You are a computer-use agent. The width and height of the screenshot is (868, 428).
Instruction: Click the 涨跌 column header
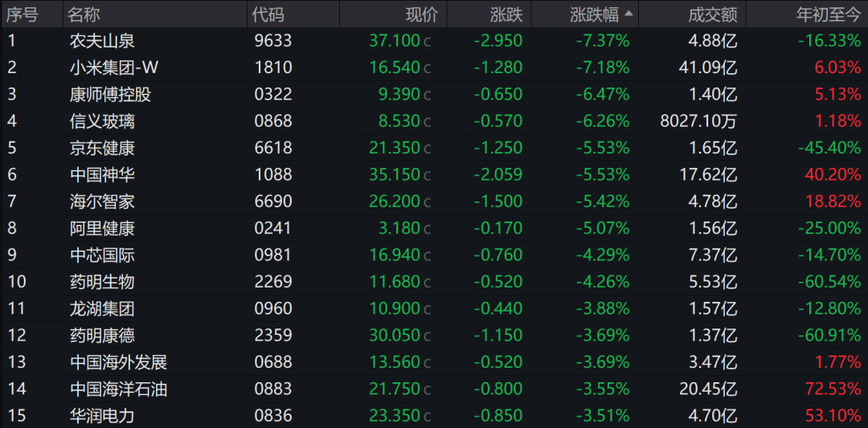(x=506, y=14)
